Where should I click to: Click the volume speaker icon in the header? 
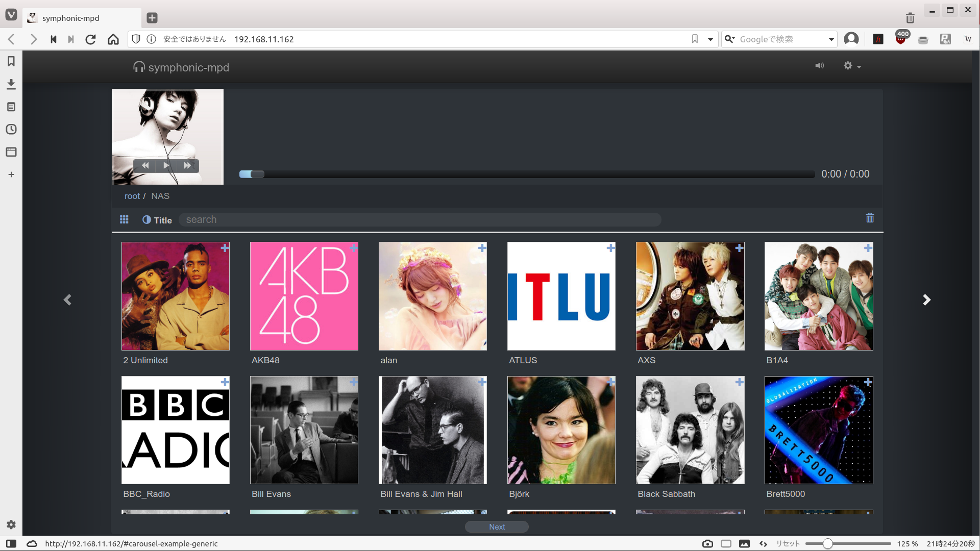tap(819, 66)
